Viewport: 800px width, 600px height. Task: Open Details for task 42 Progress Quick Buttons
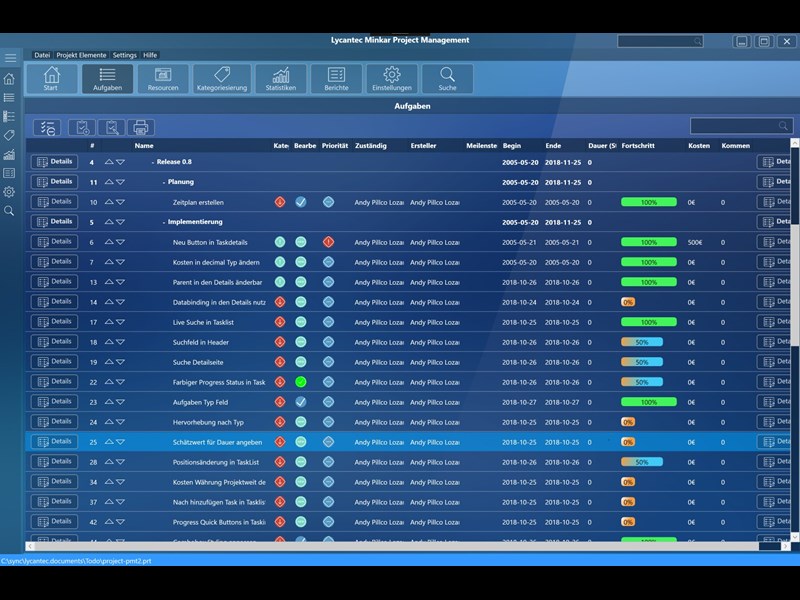[x=54, y=521]
